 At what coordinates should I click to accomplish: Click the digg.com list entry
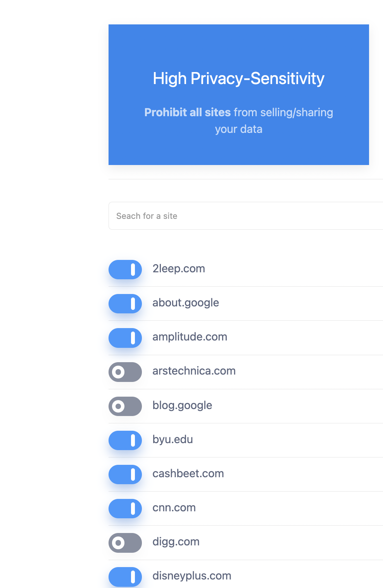[176, 542]
